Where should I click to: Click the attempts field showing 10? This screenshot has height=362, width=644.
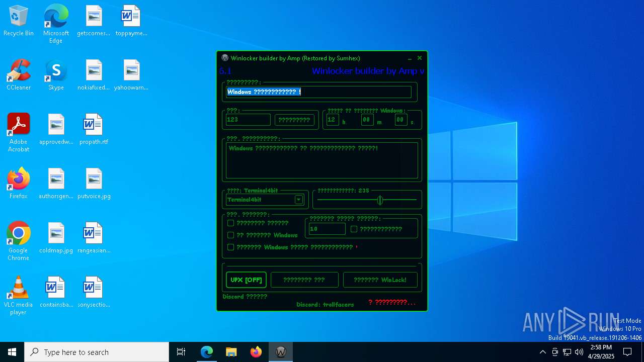(x=327, y=229)
